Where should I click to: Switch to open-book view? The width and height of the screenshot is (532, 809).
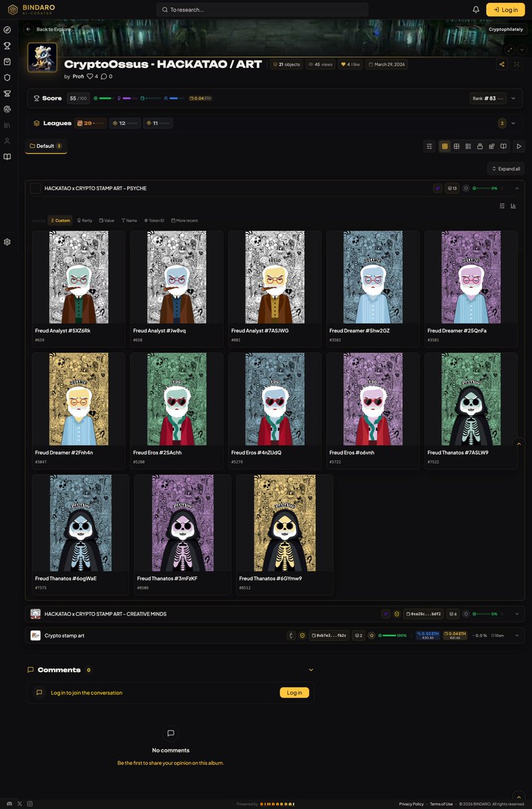(503, 146)
